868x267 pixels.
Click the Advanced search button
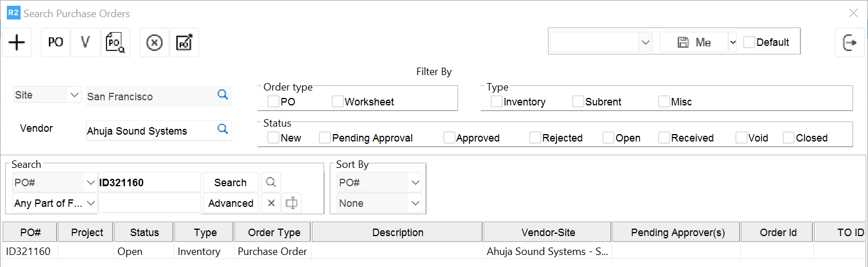click(x=231, y=203)
